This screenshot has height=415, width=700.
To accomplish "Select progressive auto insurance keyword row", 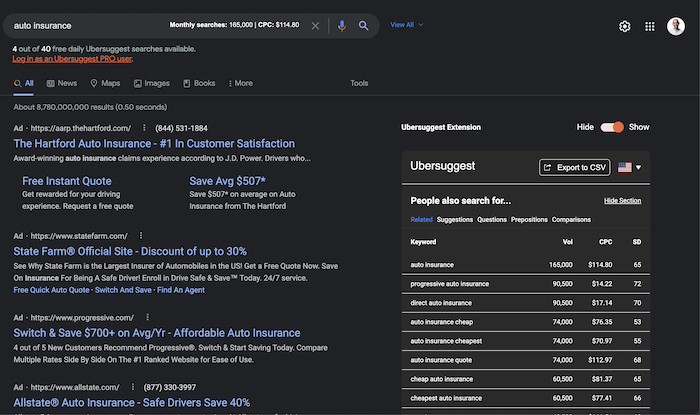I will [x=525, y=284].
